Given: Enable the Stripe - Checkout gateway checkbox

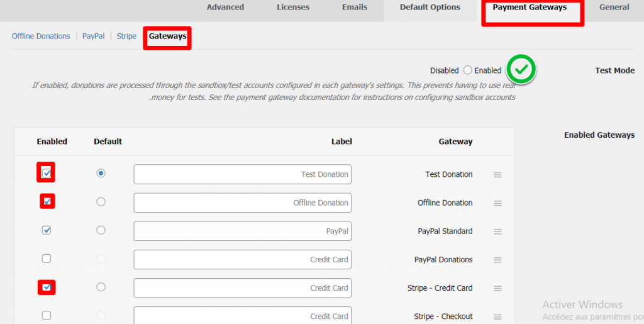Looking at the screenshot, I should 47,315.
